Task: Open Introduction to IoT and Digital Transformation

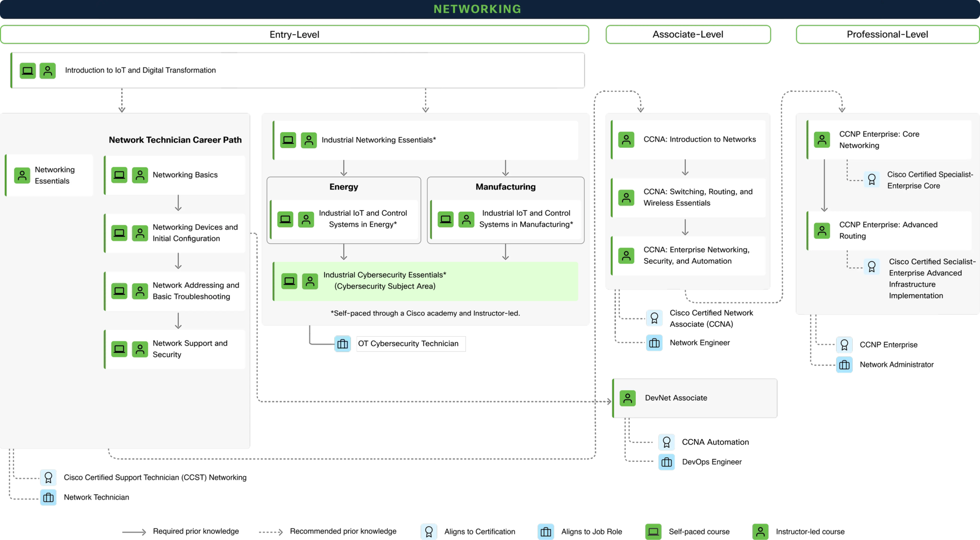Action: [140, 70]
